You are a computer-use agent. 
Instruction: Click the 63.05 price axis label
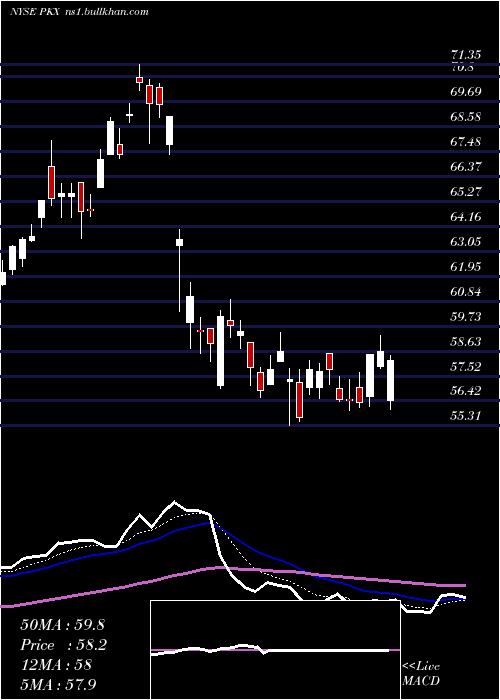466,242
